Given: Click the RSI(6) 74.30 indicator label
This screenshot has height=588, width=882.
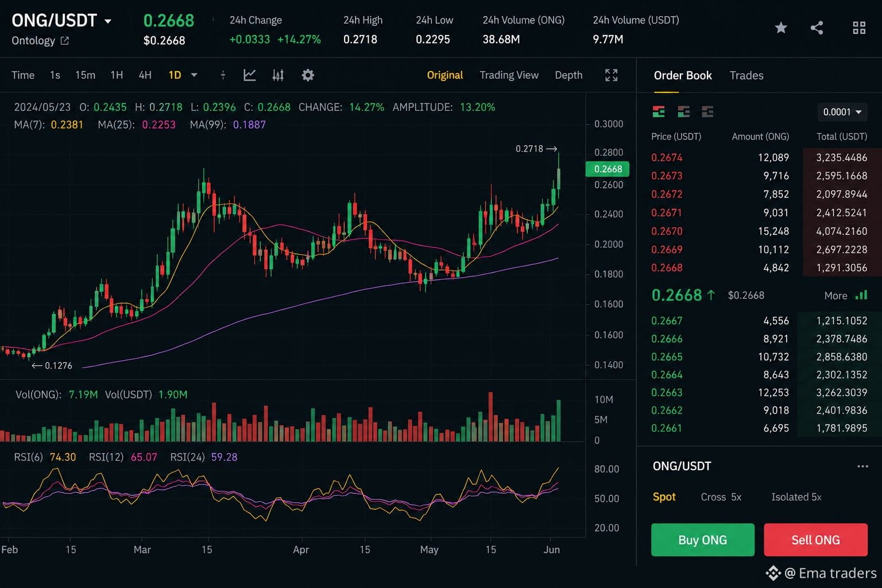Looking at the screenshot, I should [x=45, y=457].
